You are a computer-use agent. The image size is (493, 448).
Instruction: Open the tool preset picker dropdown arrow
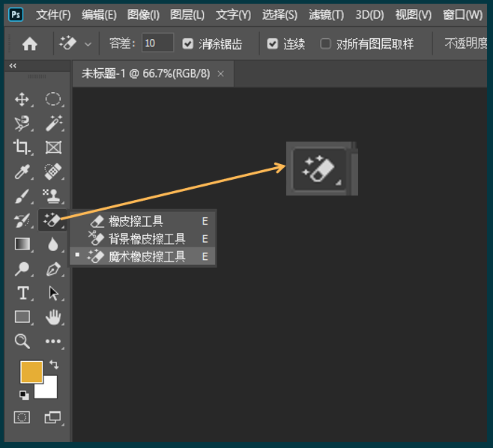click(x=89, y=44)
